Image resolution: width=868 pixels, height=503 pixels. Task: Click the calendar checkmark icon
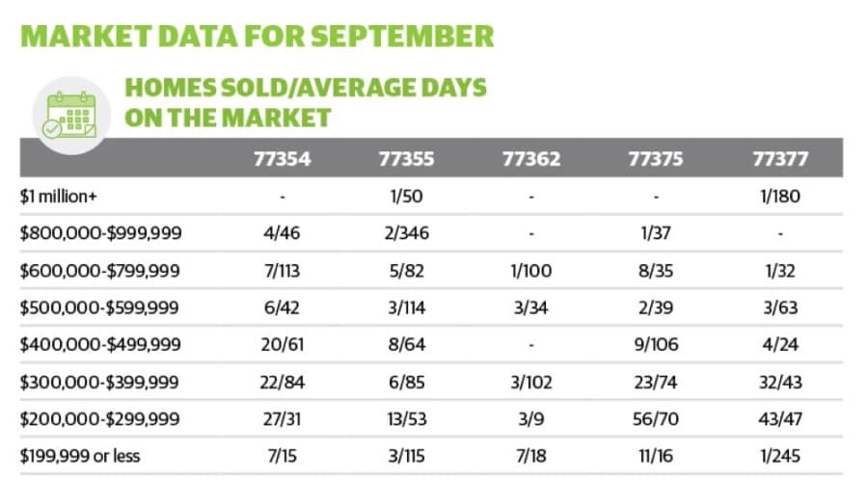[x=71, y=115]
